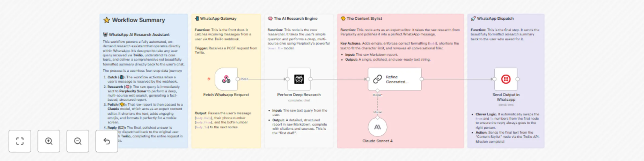
Task: Click the POST output connector on Fetch node
Action: [x=237, y=79]
